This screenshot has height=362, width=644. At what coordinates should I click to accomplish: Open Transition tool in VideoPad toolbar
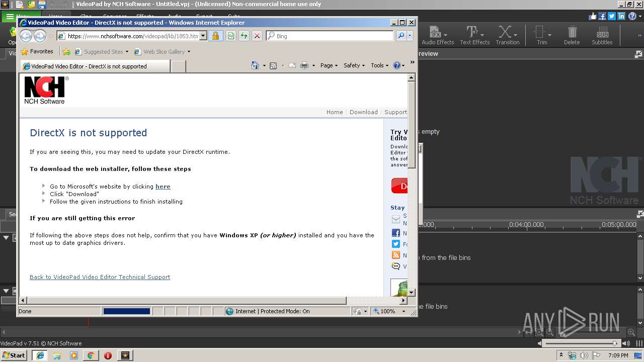coord(507,36)
